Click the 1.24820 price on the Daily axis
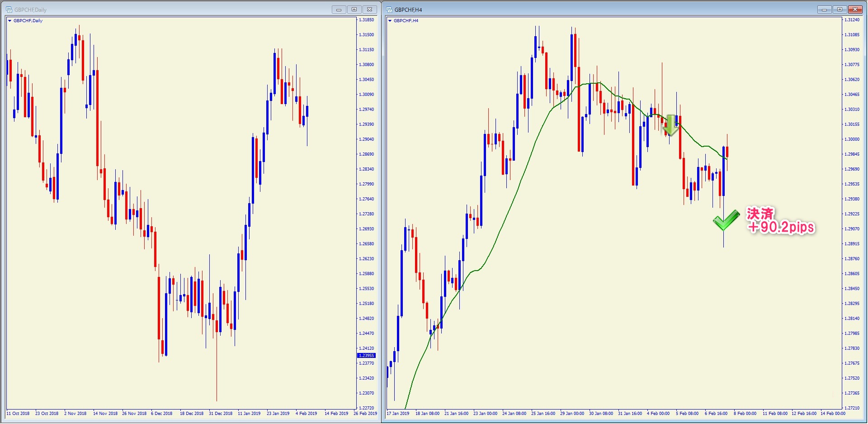868x424 pixels. [x=367, y=319]
